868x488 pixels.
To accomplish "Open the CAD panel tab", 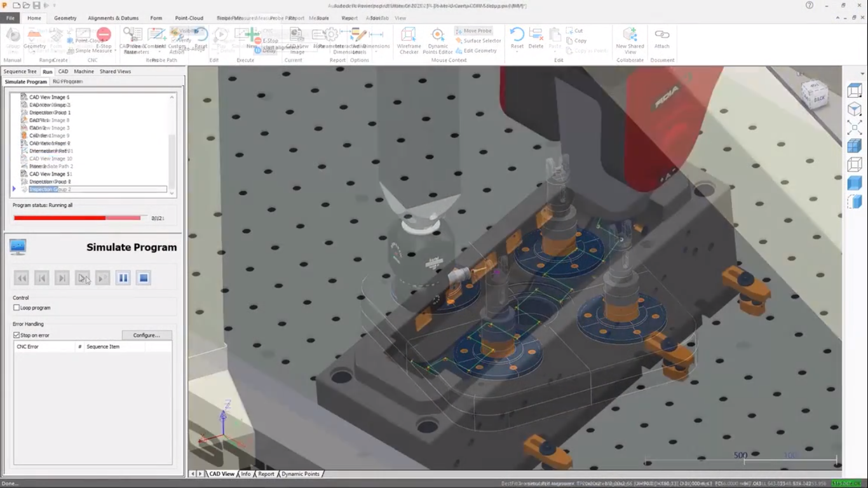I will 63,71.
